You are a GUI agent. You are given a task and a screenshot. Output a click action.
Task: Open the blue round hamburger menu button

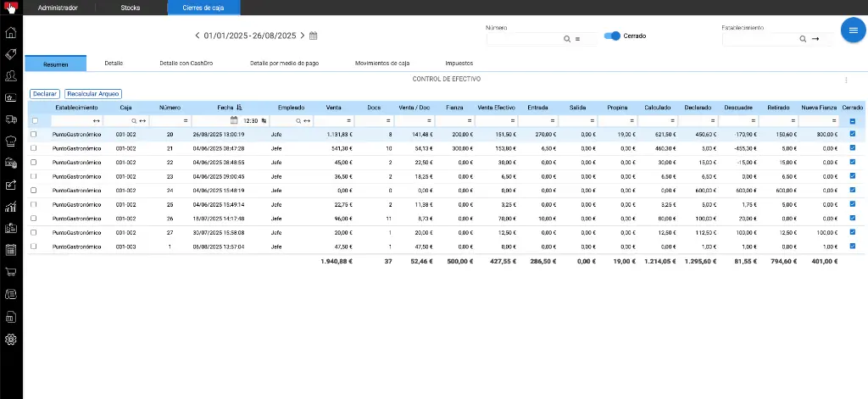click(853, 30)
